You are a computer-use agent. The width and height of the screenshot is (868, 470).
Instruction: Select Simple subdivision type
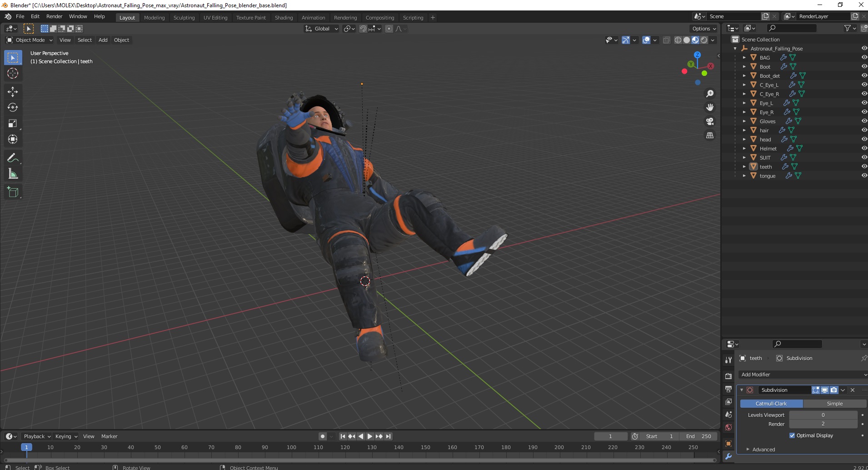834,404
